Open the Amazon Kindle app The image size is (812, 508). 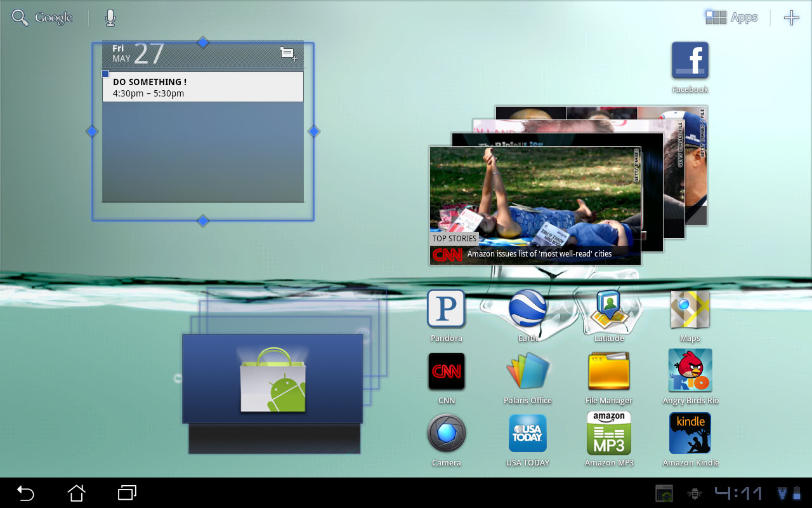click(x=690, y=434)
